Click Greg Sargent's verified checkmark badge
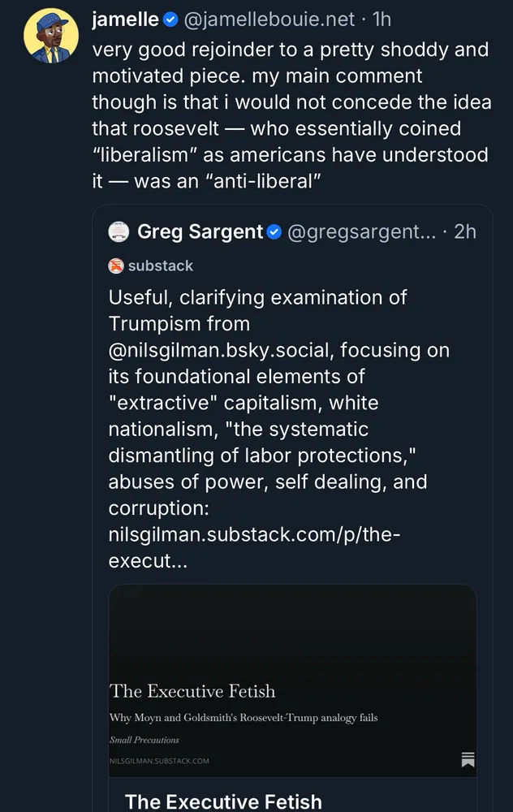 274,232
